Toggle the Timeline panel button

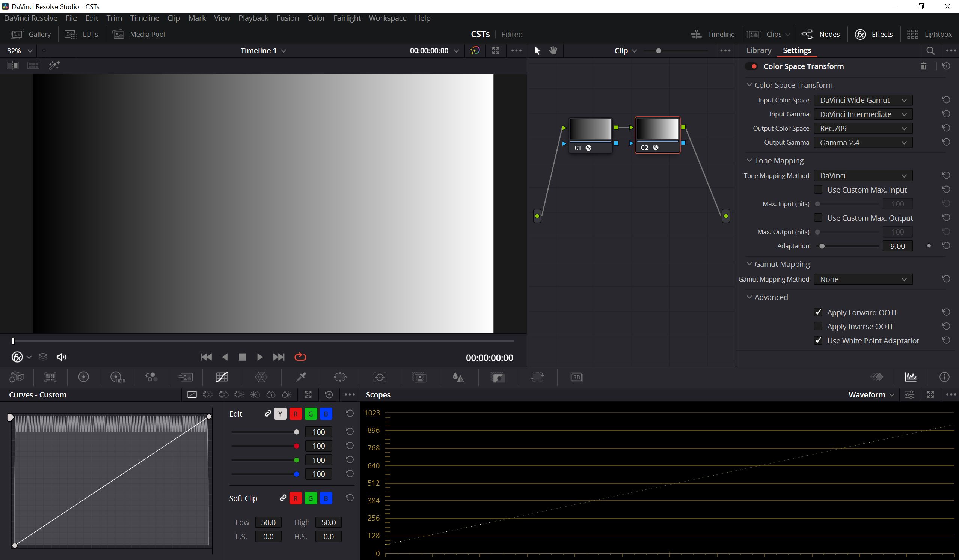(x=712, y=34)
